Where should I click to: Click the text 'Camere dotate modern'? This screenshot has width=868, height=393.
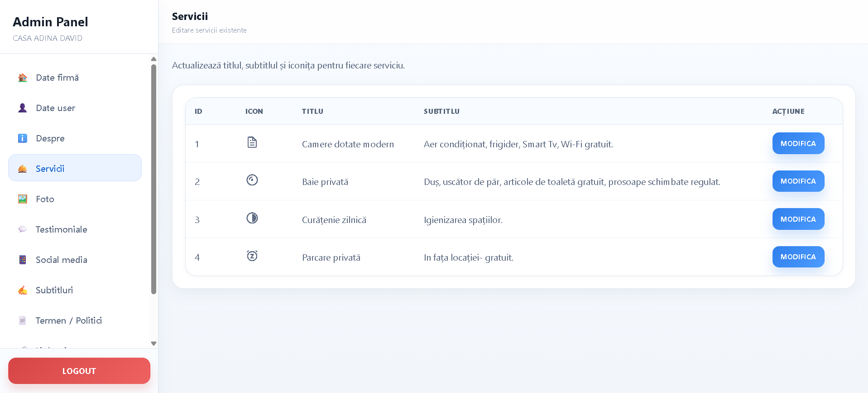pos(348,144)
